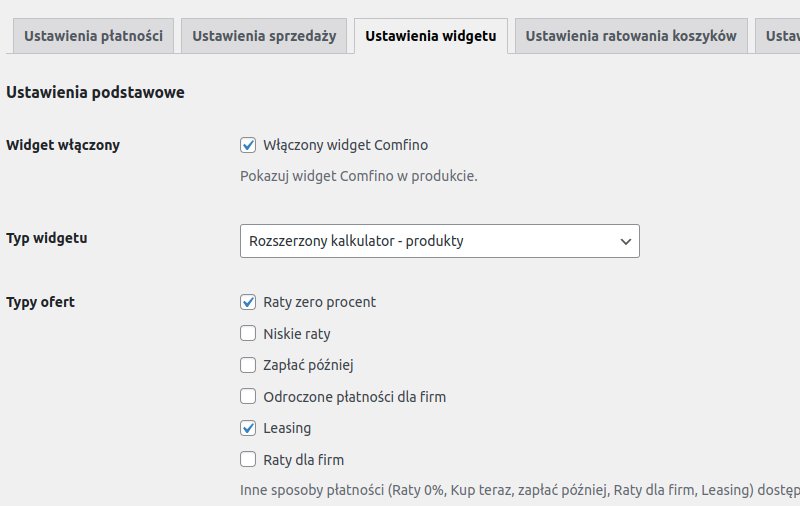Click the Raty zero procent label
Viewport: 800px width, 506px height.
319,302
